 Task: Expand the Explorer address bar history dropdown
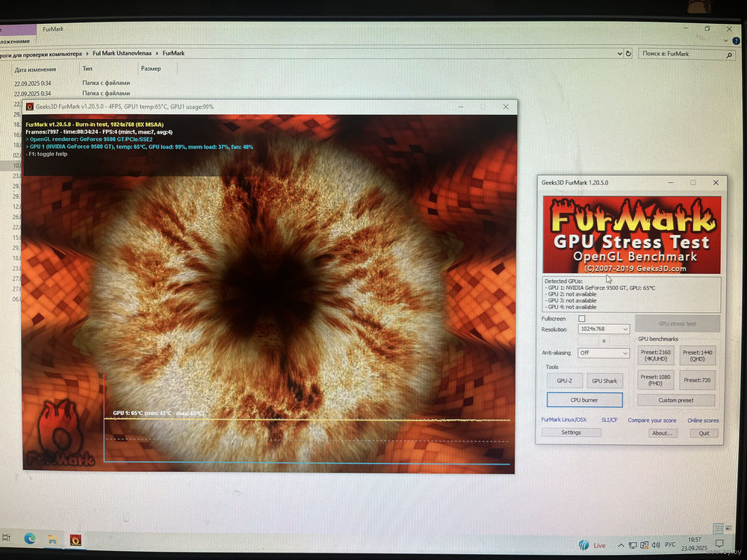(619, 54)
